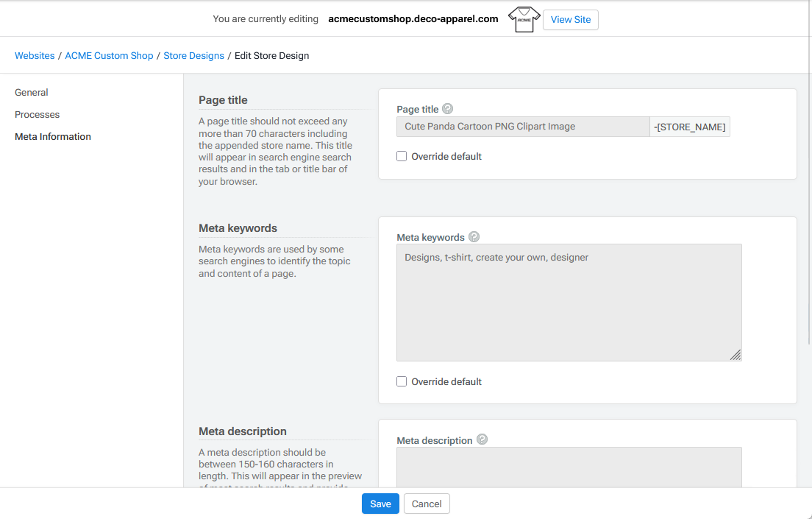Toggle Override default under Meta keywords
This screenshot has width=812, height=519.
click(x=402, y=381)
